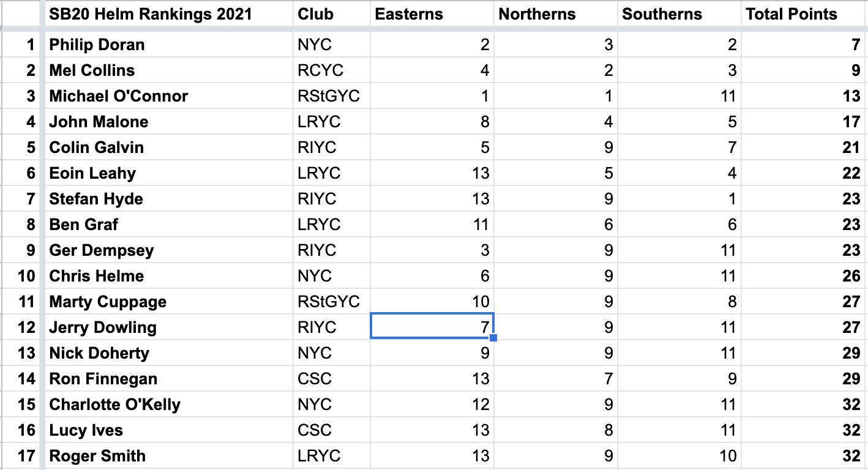Click row number 1 header
The width and height of the screenshot is (868, 470).
pos(22,45)
